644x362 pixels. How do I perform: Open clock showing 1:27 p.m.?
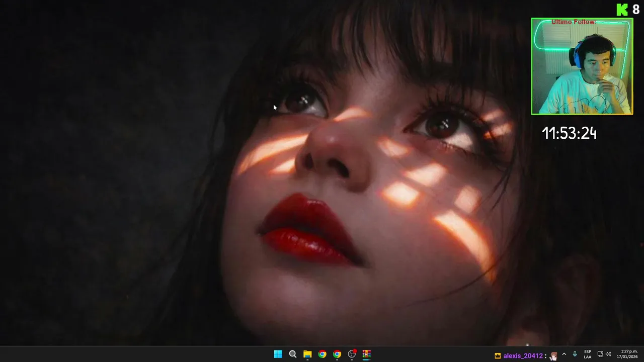point(627,354)
